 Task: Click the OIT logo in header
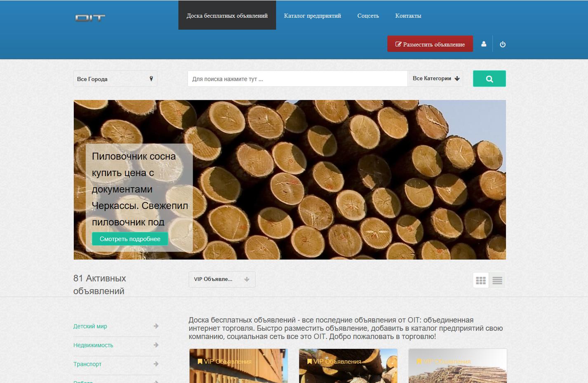click(90, 18)
